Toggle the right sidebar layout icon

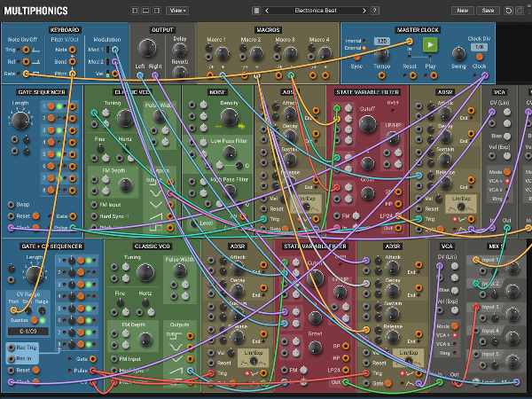click(x=157, y=11)
